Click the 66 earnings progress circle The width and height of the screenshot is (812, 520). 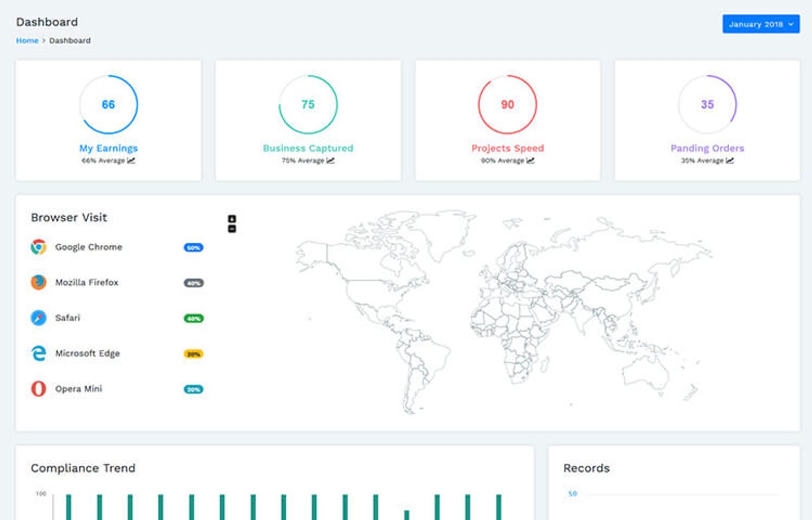tap(108, 105)
